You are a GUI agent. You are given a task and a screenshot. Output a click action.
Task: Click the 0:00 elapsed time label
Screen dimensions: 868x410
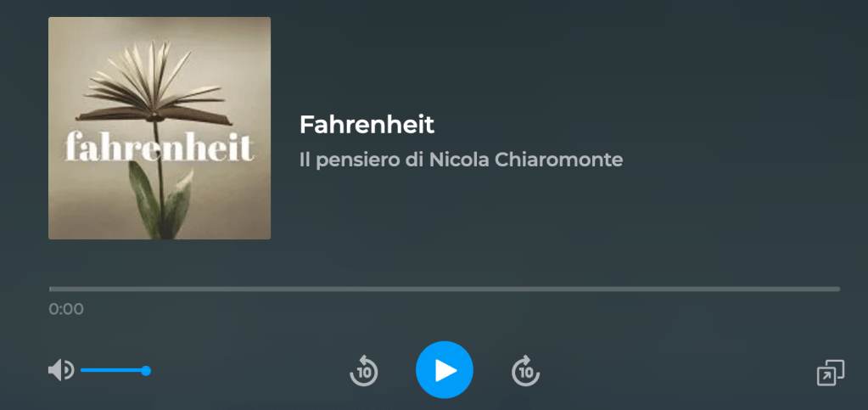pos(66,309)
